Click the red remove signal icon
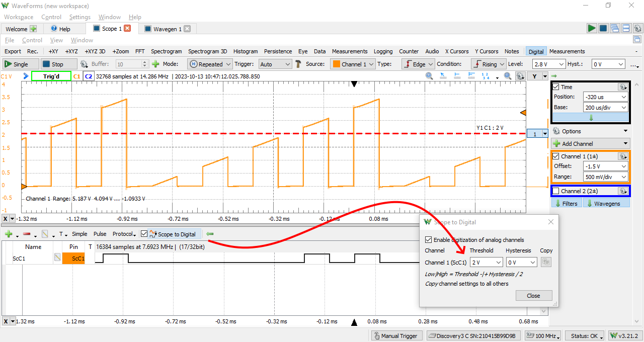 coord(27,234)
